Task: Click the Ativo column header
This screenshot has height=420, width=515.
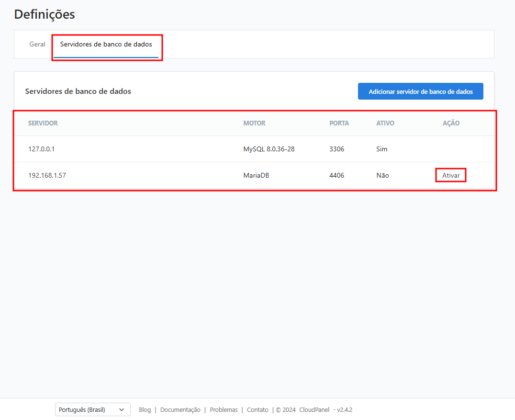Action: tap(385, 123)
